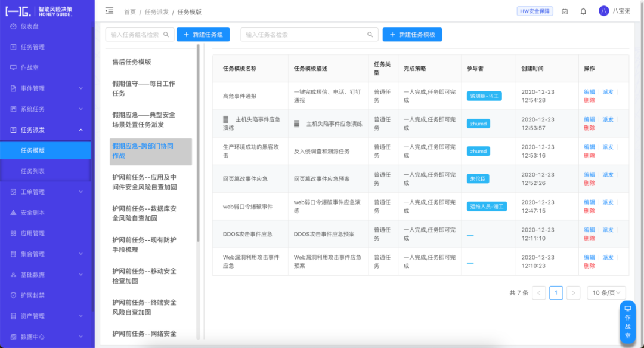The height and width of the screenshot is (348, 644).
Task: Expand the 基础数据 menu arrow
Action: pos(81,275)
